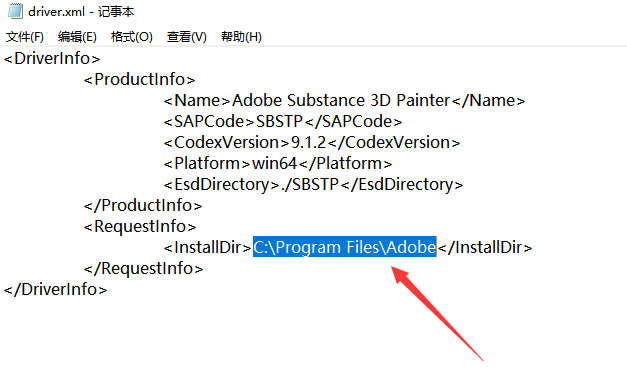627x391 pixels.
Task: Click on the win64 Platform value
Action: coord(275,164)
